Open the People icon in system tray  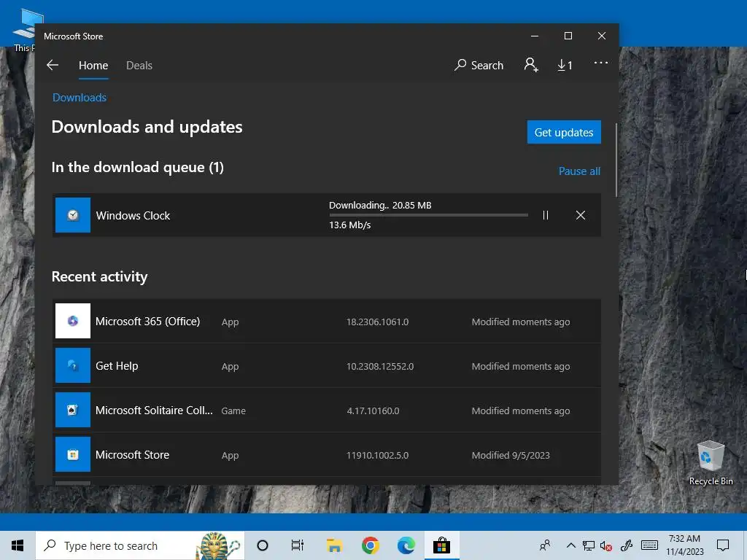[x=545, y=545]
